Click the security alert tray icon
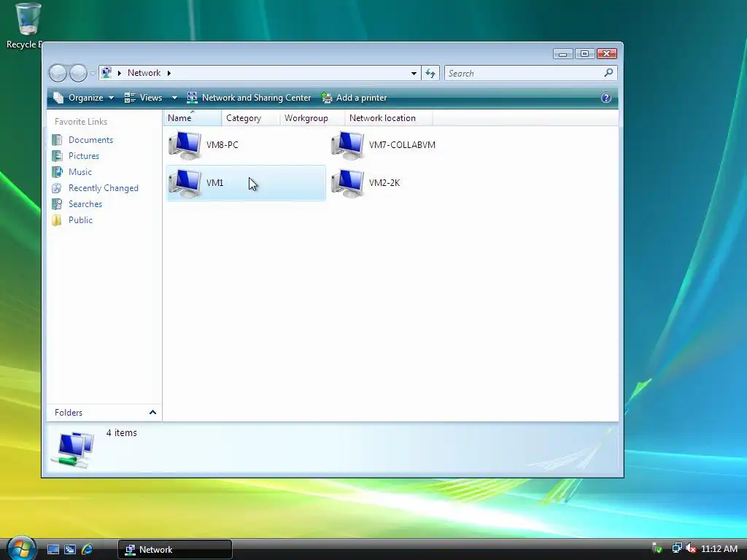The width and height of the screenshot is (747, 560). [657, 548]
